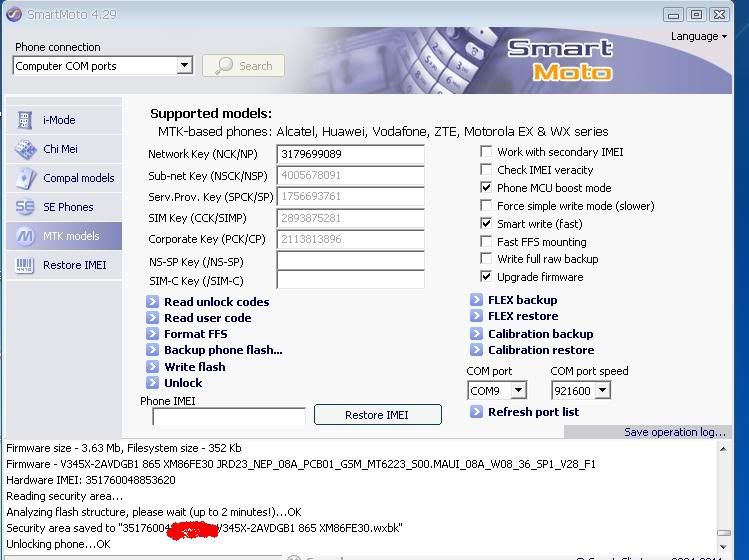Click arrow icon beside Format FFS
The height and width of the screenshot is (560, 749).
[152, 334]
